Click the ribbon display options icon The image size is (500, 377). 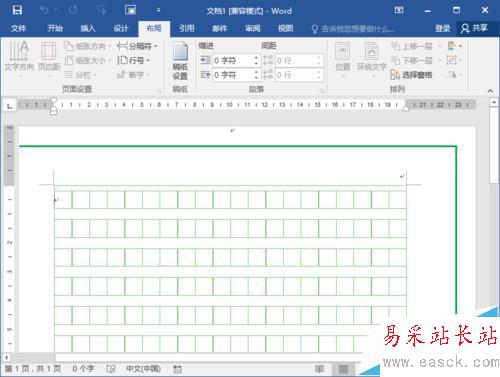pyautogui.click(x=399, y=10)
